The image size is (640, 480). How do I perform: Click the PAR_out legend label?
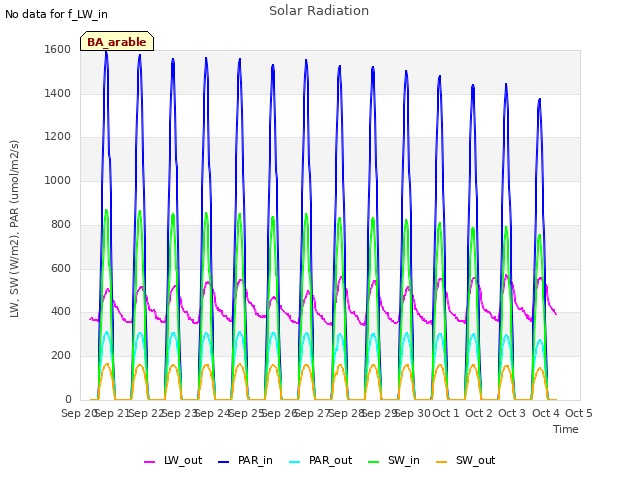click(330, 461)
